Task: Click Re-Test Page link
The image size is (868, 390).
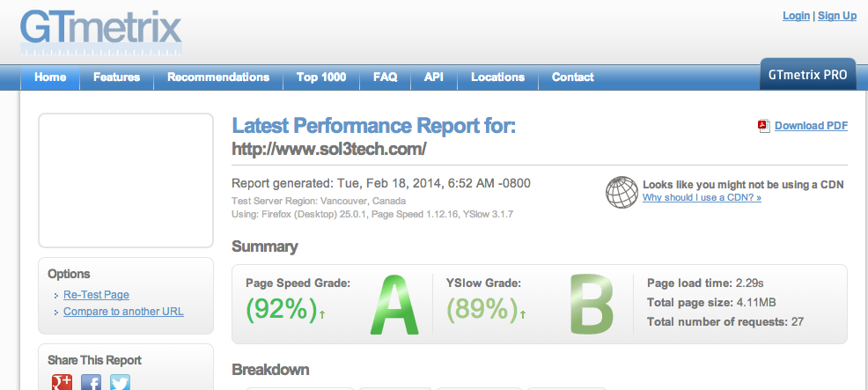Action: [96, 295]
